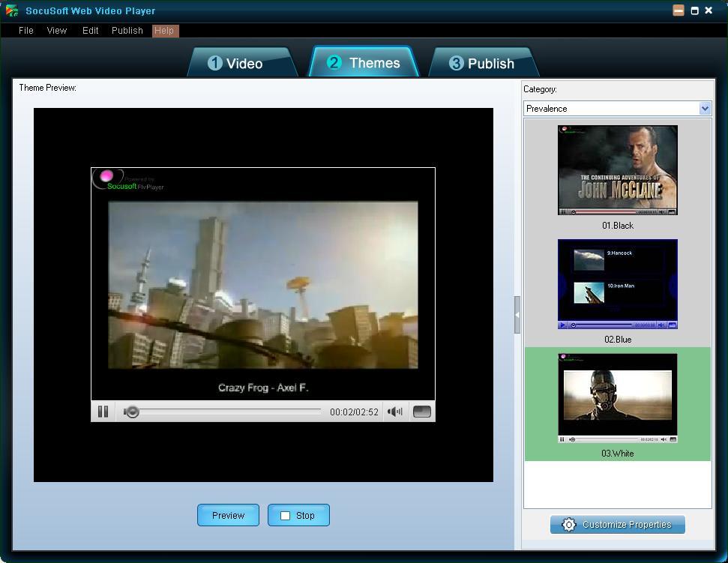Image resolution: width=728 pixels, height=563 pixels.
Task: Click the SocuSoft icon in the title bar
Action: pyautogui.click(x=12, y=10)
